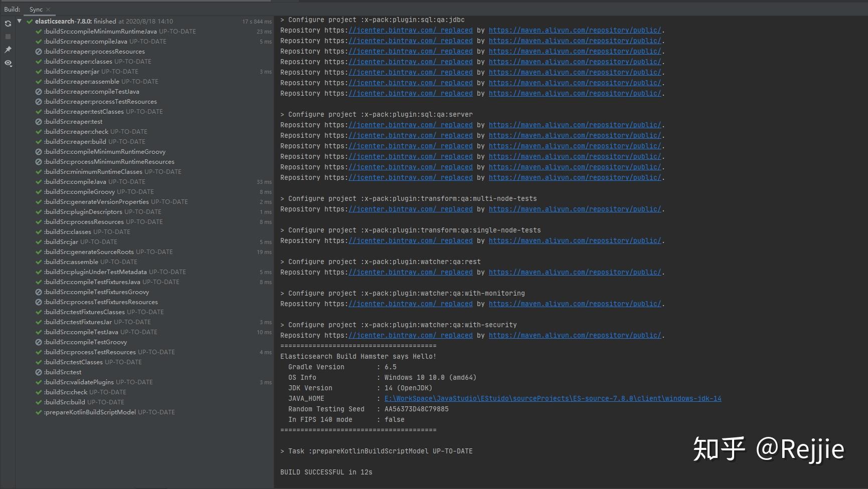Click skipped icon of :buildSrc:reaper:processResources

pyautogui.click(x=39, y=52)
